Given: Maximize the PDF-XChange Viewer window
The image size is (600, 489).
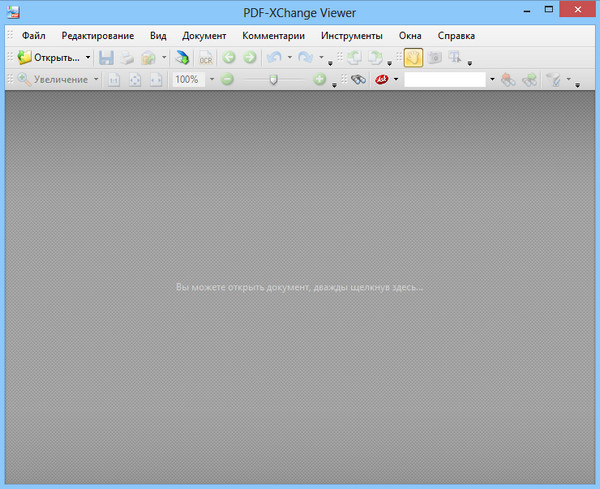Looking at the screenshot, I should click(x=549, y=10).
